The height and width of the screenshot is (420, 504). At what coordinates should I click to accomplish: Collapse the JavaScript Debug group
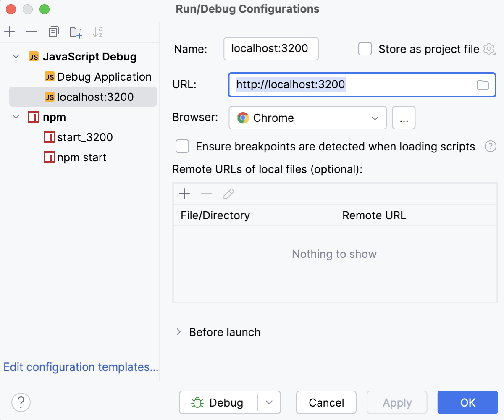click(15, 56)
